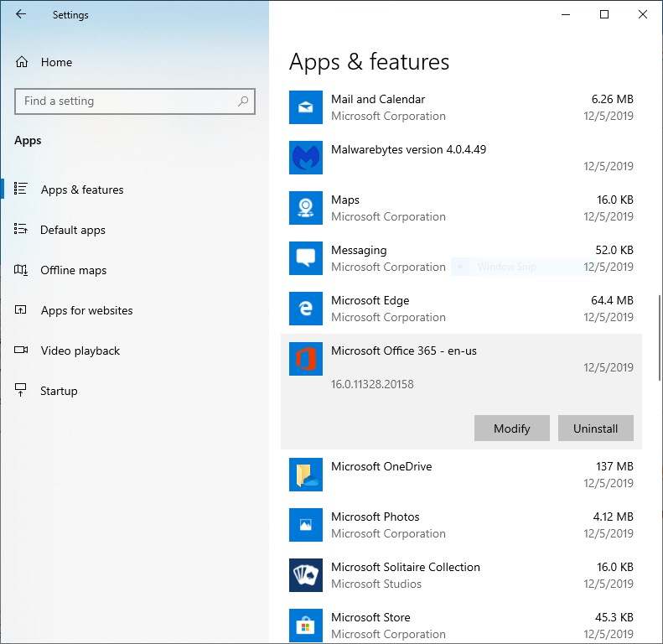This screenshot has width=663, height=644.
Task: Select the Microsoft Edge app icon
Action: pyautogui.click(x=306, y=309)
